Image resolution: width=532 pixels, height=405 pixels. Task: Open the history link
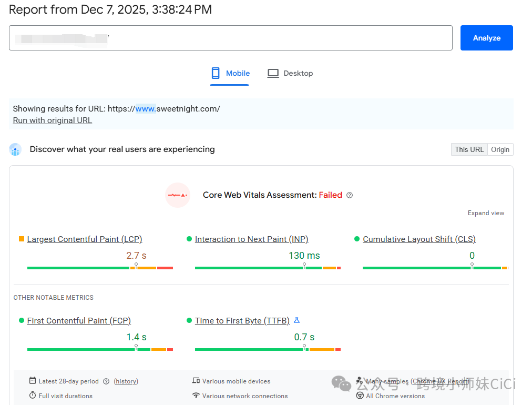126,381
